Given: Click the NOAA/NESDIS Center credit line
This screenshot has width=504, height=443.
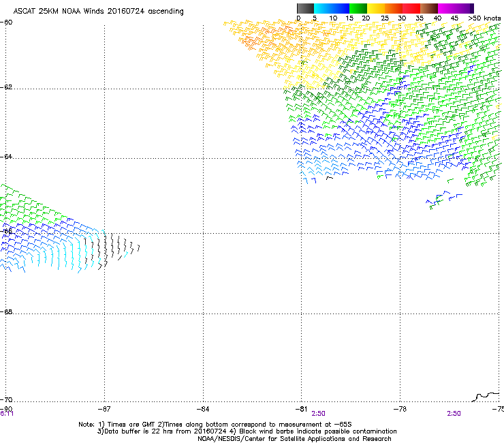Looking at the screenshot, I should point(294,439).
